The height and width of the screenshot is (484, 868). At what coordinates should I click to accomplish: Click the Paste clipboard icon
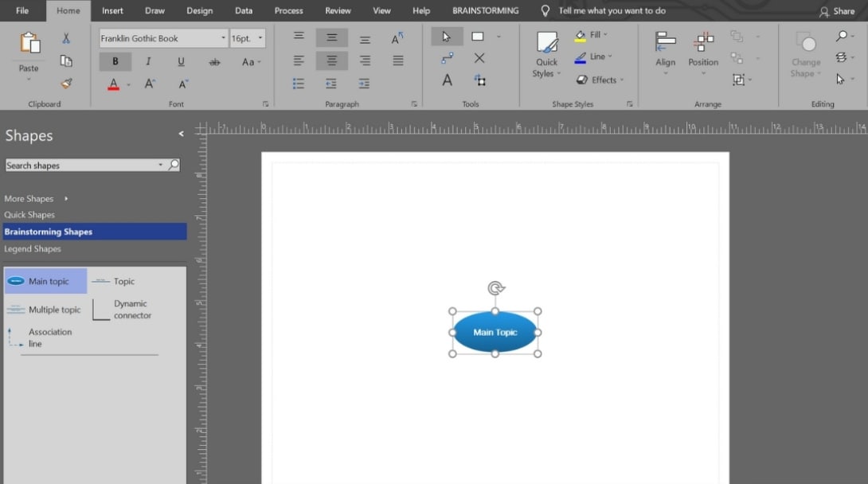pyautogui.click(x=29, y=43)
